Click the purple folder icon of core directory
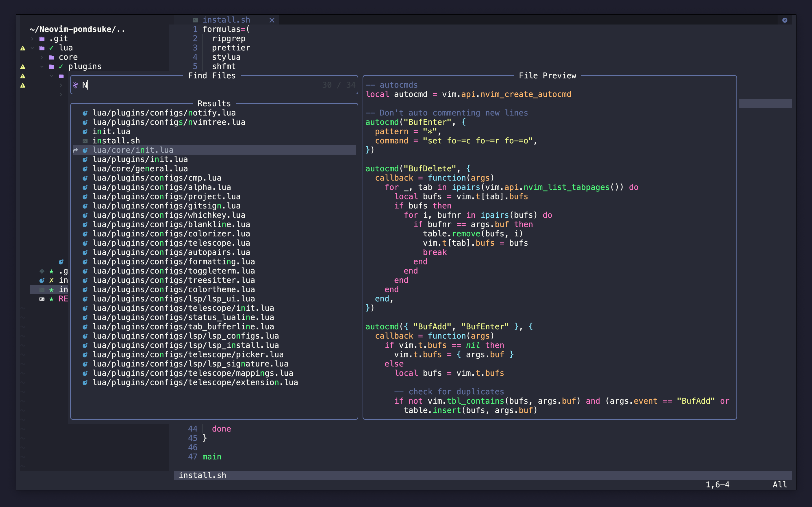The image size is (812, 507). (52, 57)
